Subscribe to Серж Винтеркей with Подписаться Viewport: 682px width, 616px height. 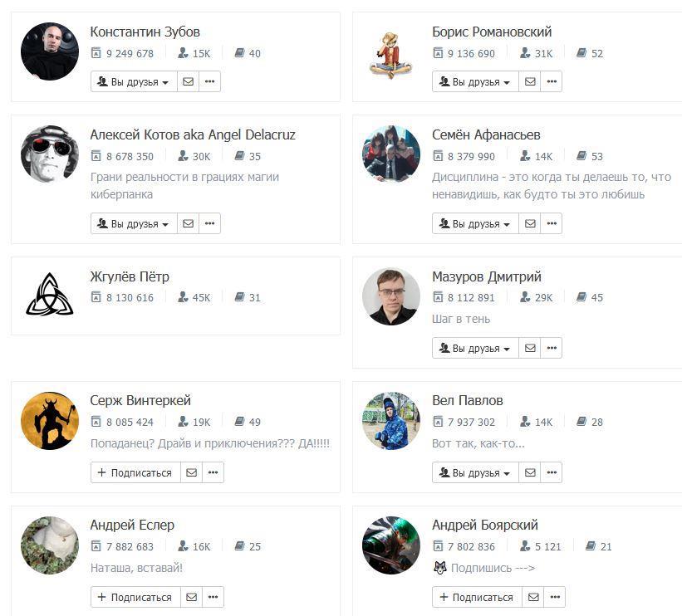135,472
